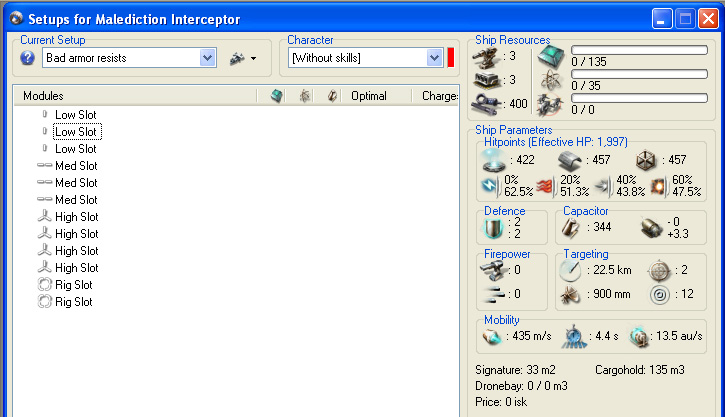
Task: Select the second Med Slot row
Action: pos(76,183)
